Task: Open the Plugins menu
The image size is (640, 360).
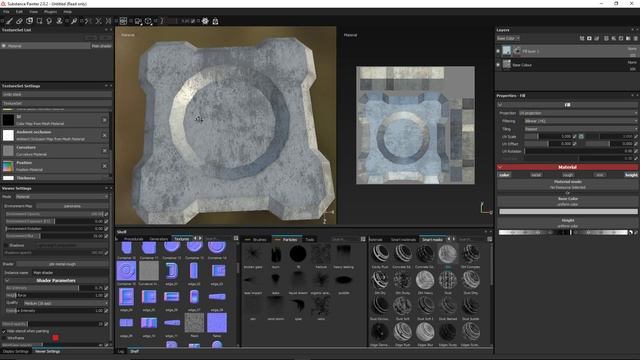Action: (x=51, y=12)
